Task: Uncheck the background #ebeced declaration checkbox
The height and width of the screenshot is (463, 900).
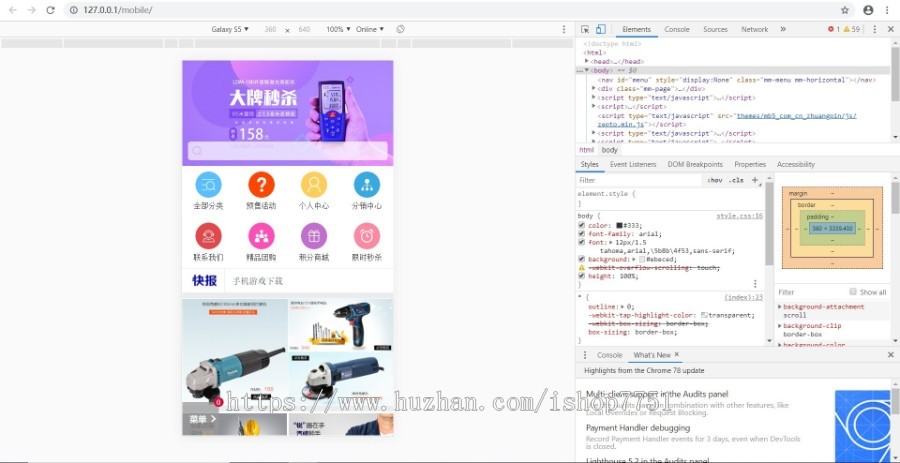Action: pos(581,259)
